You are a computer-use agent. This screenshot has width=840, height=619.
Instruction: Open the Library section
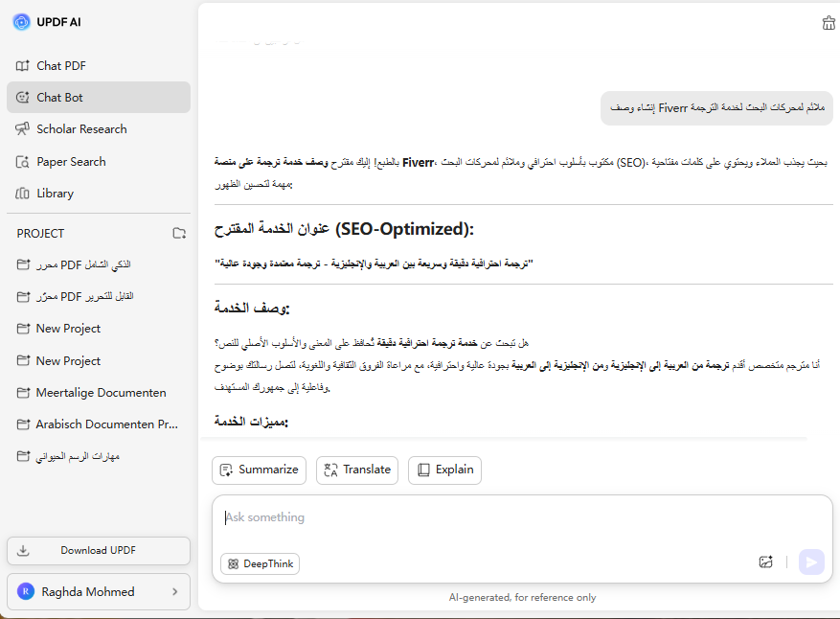(x=99, y=194)
